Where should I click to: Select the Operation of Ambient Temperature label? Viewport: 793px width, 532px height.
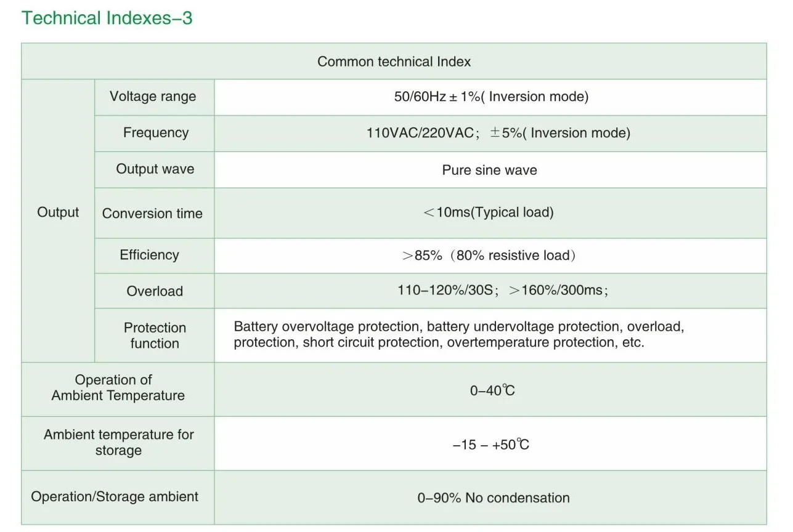click(118, 388)
